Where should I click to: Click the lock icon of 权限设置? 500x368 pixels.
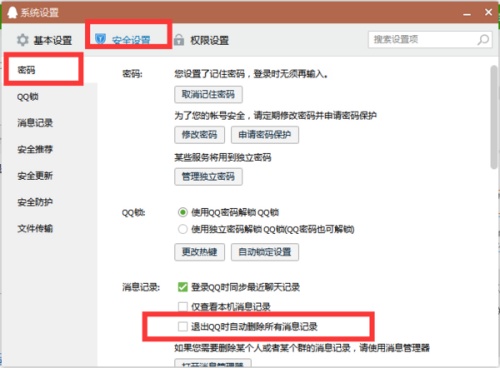(179, 40)
